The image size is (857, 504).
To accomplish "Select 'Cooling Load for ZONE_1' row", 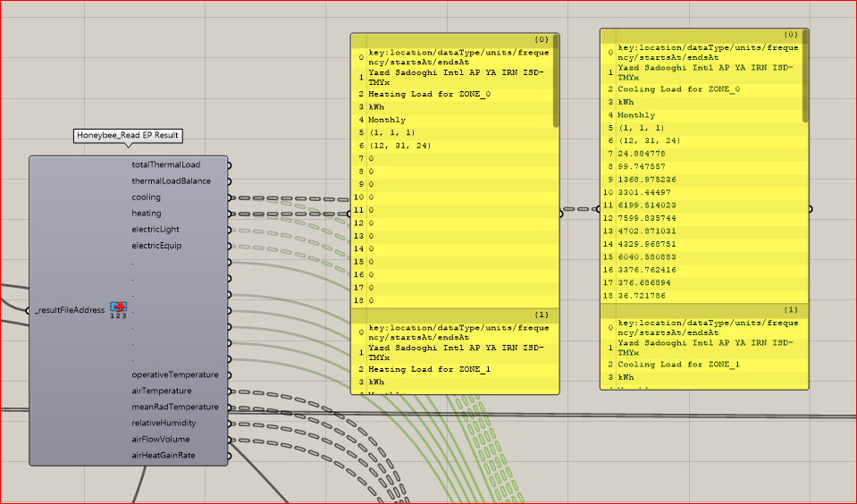I will point(704,365).
